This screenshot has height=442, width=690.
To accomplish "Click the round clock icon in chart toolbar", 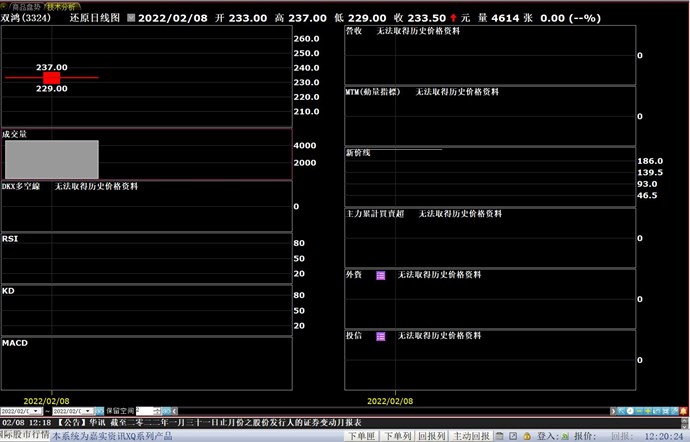I will pyautogui.click(x=629, y=410).
